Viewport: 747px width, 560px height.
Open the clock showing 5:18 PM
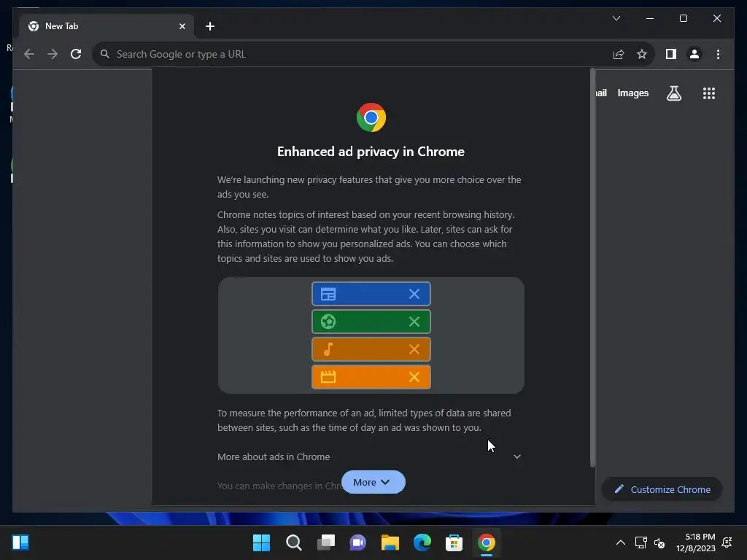695,542
